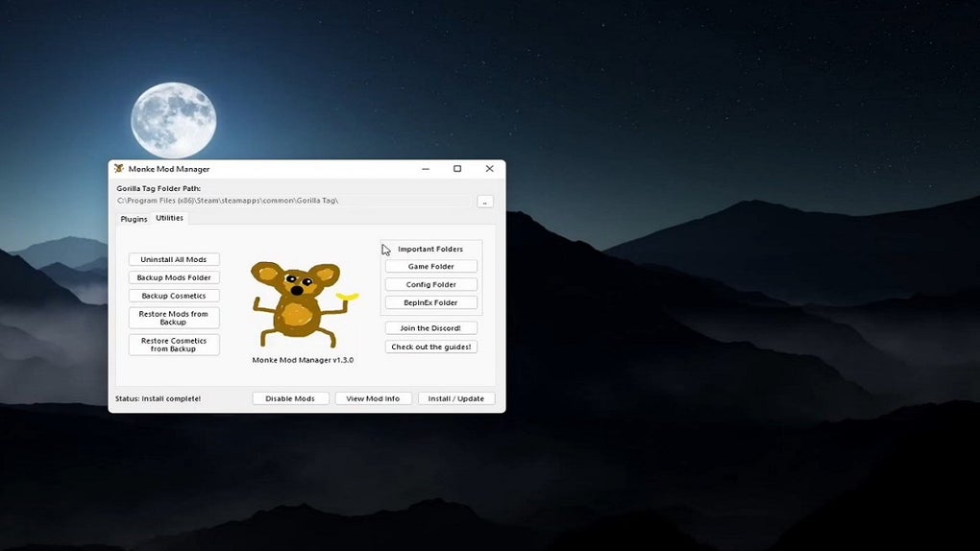Click Uninstall All Mods
This screenshot has width=980, height=551.
click(x=174, y=259)
